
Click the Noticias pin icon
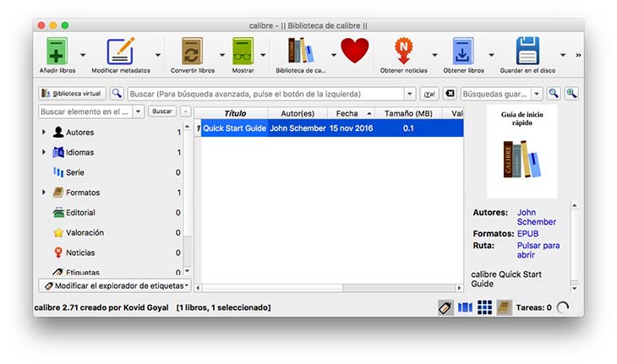58,253
